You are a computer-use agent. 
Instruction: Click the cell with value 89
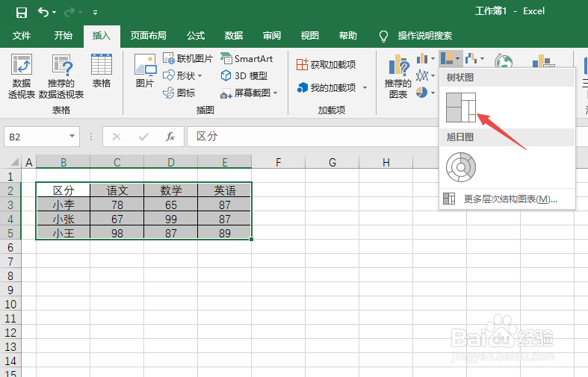(x=225, y=233)
